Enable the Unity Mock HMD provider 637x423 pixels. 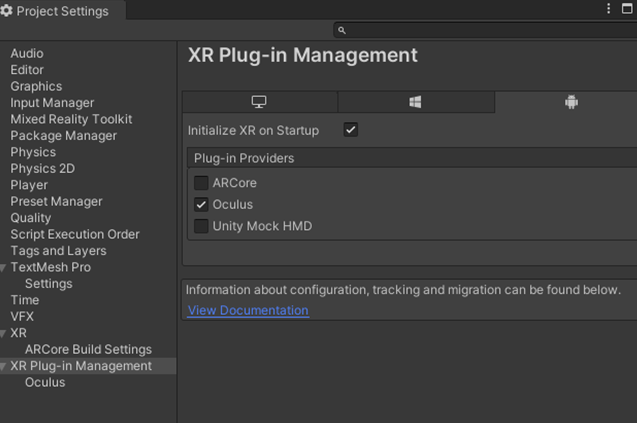tap(201, 226)
